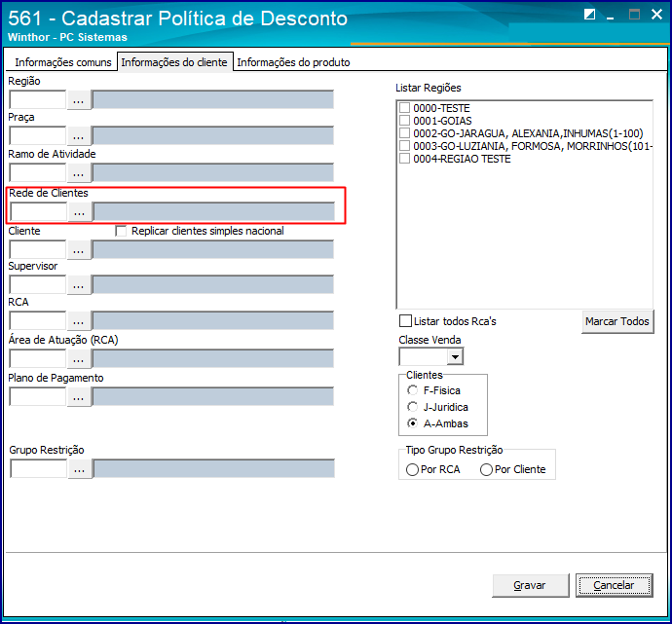The image size is (672, 624).
Task: Focus the Praça code input
Action: (x=38, y=135)
